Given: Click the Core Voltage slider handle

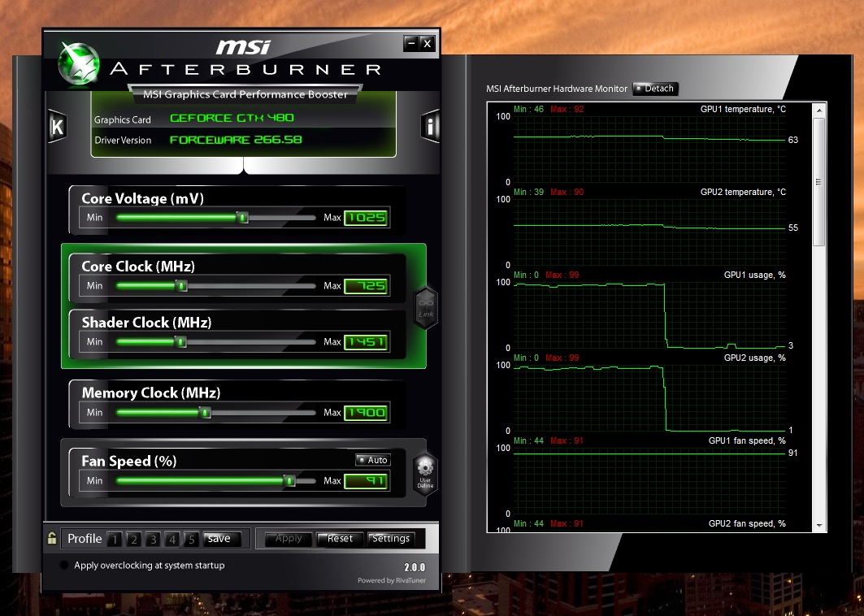Looking at the screenshot, I should (242, 218).
